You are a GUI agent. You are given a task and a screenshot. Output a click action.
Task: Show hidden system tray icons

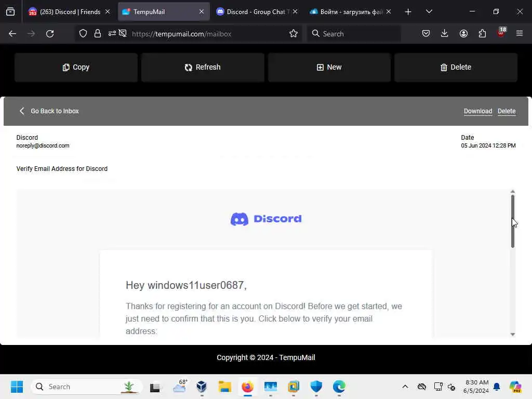pyautogui.click(x=405, y=387)
